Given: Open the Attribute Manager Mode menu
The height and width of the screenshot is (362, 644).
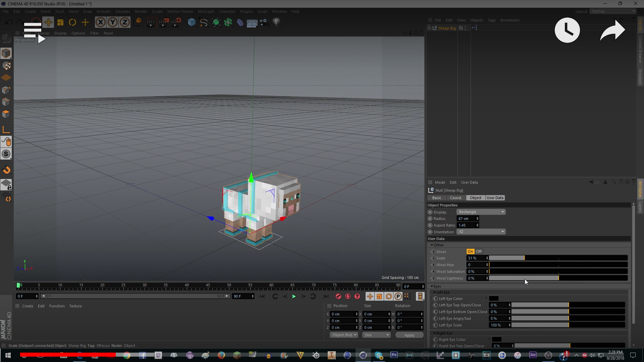Looking at the screenshot, I should 440,182.
